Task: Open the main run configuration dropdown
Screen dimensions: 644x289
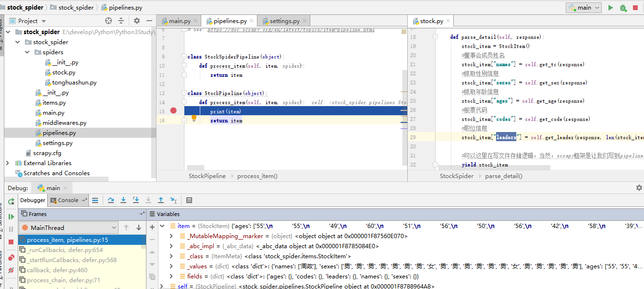Action: point(584,8)
